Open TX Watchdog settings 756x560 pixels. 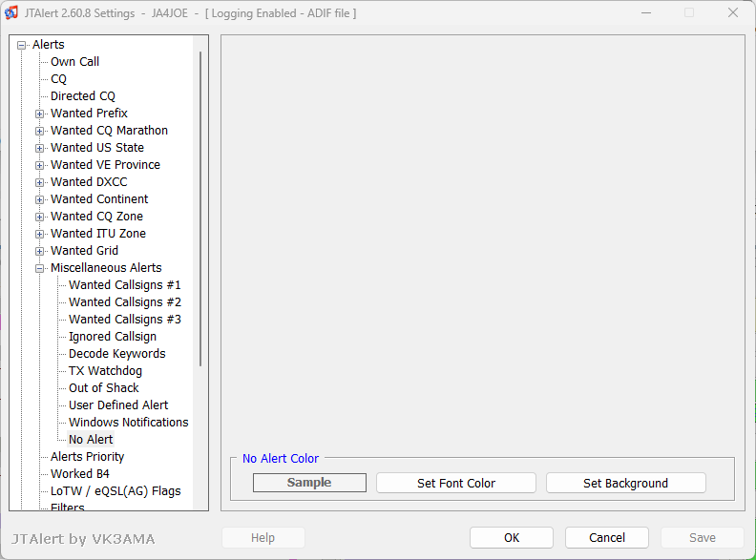(x=105, y=371)
